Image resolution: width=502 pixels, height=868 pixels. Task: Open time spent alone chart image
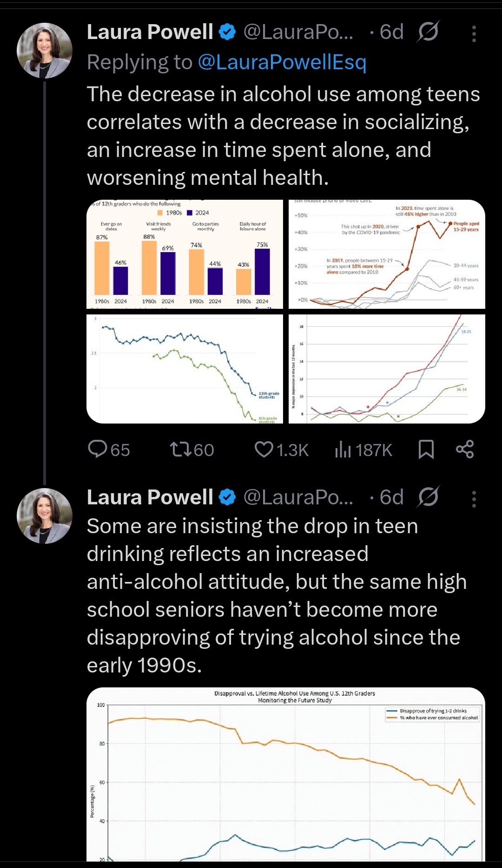(x=387, y=255)
